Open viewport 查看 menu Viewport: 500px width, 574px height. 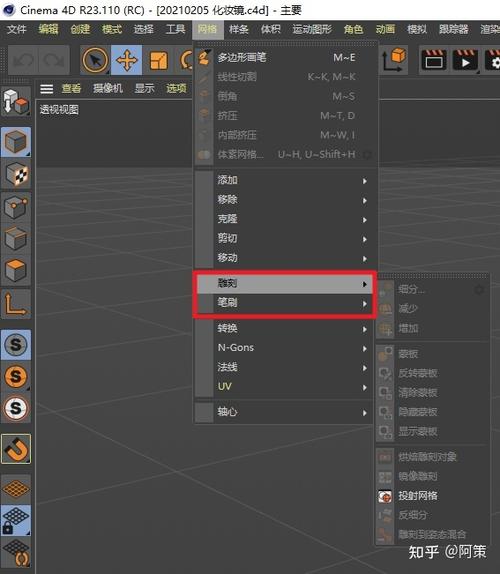click(71, 88)
